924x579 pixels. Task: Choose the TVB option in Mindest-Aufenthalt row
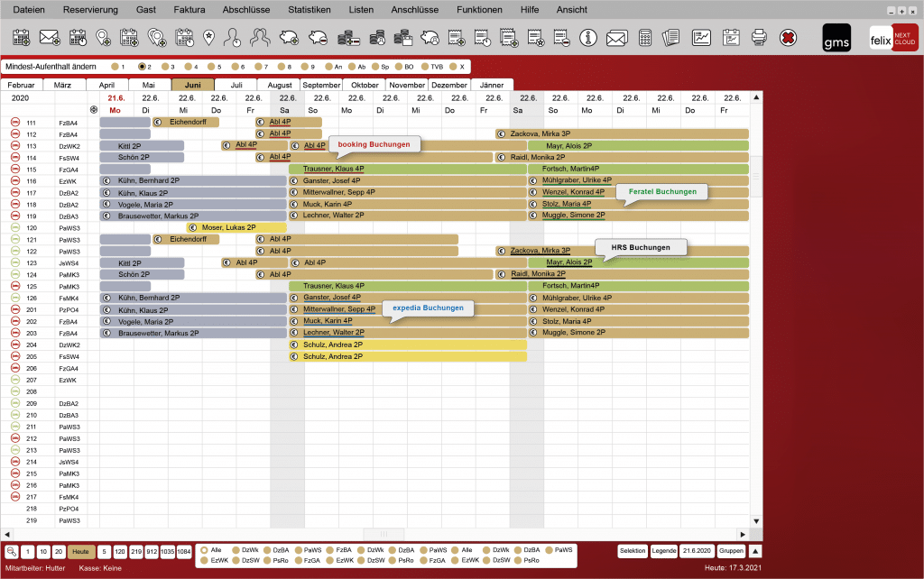(x=424, y=66)
